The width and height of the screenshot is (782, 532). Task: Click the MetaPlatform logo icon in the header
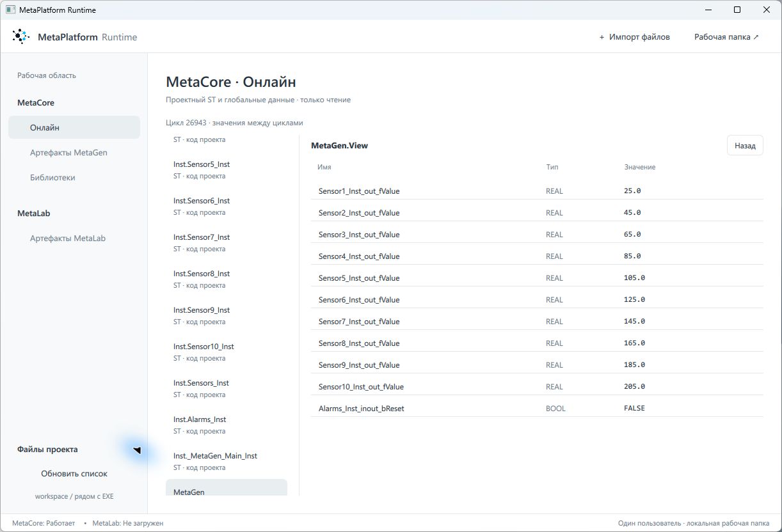pos(20,36)
